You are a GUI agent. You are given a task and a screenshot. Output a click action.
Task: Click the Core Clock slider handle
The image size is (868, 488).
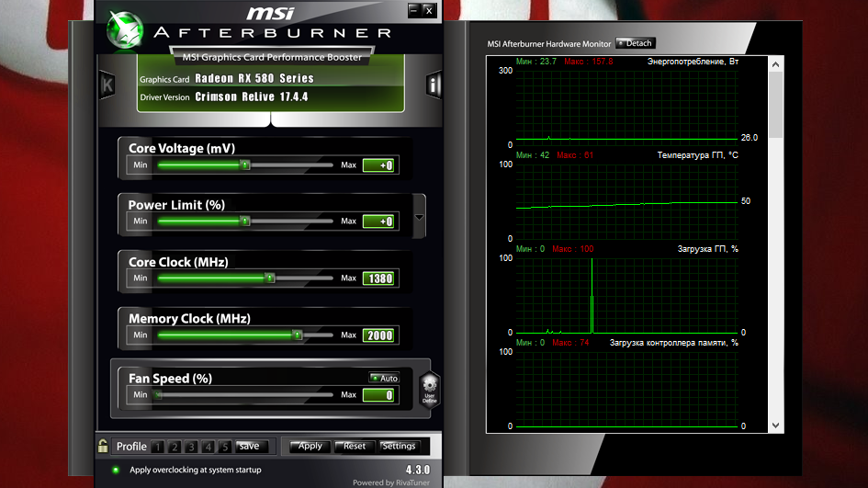(x=270, y=278)
